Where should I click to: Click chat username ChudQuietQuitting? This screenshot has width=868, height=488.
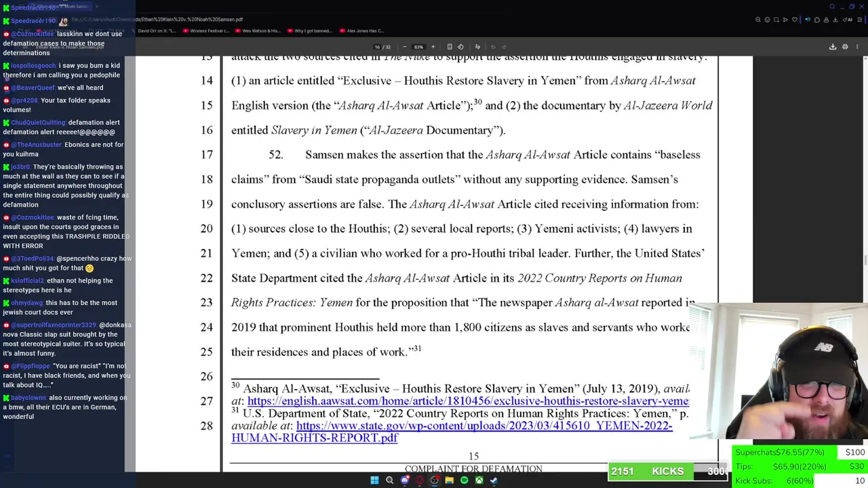(38, 123)
